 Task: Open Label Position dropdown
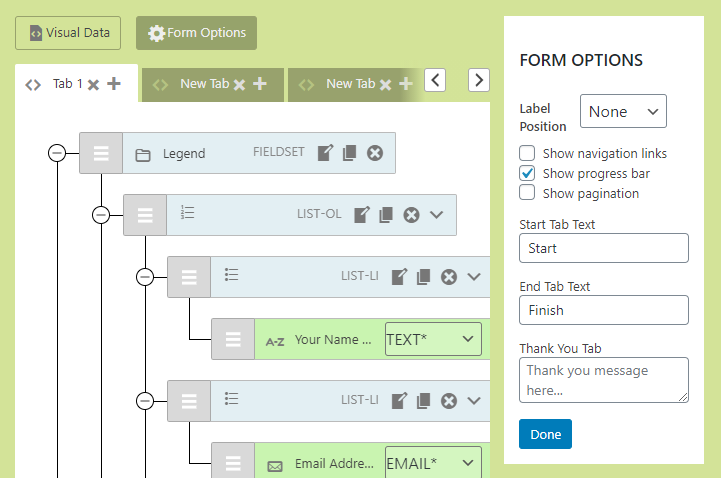pyautogui.click(x=623, y=112)
